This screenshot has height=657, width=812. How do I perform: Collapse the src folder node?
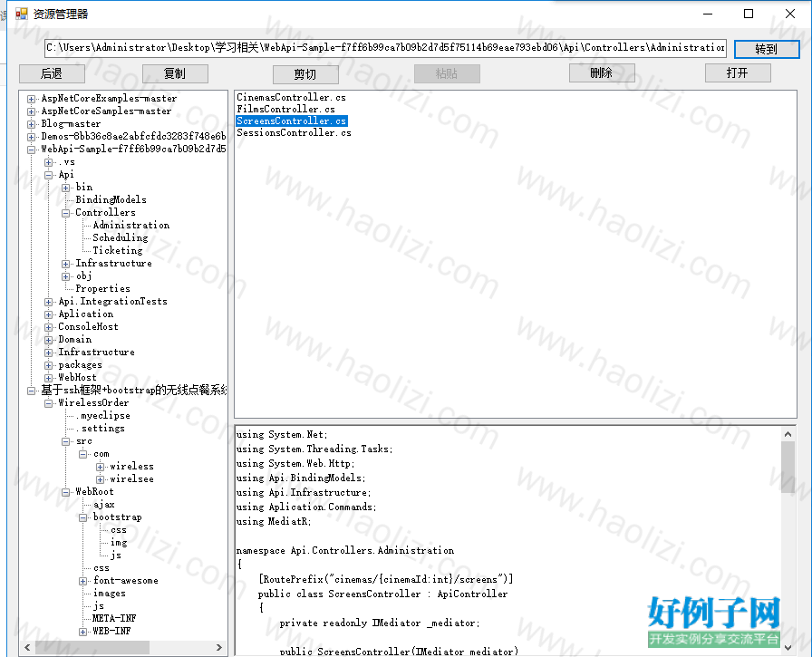(x=66, y=441)
